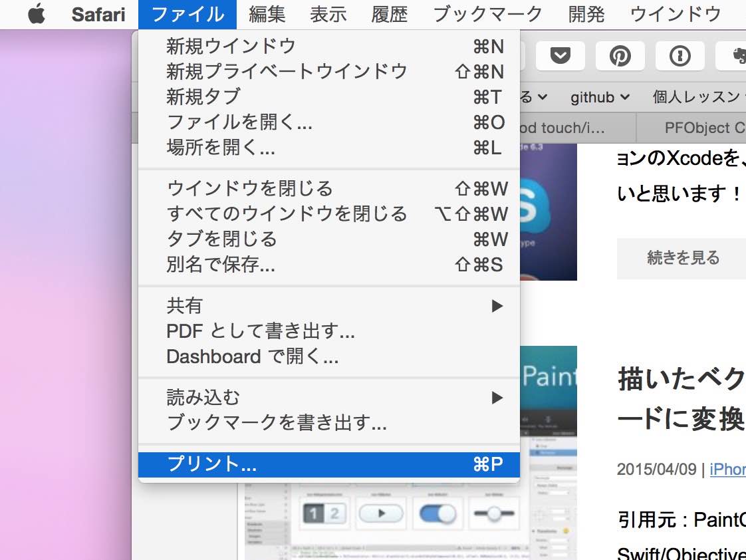746x560 pixels.
Task: Open the iPhon… category link
Action: (x=727, y=469)
